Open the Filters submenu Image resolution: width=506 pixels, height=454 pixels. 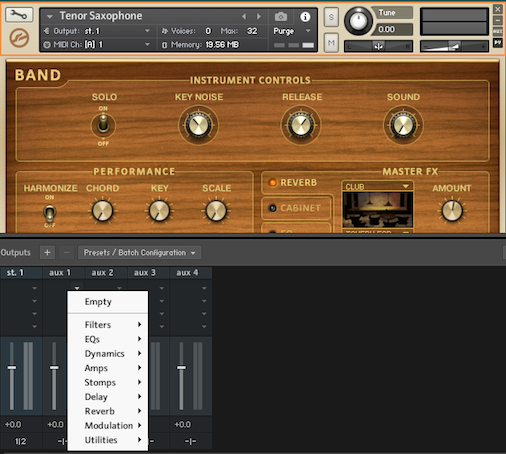(108, 325)
